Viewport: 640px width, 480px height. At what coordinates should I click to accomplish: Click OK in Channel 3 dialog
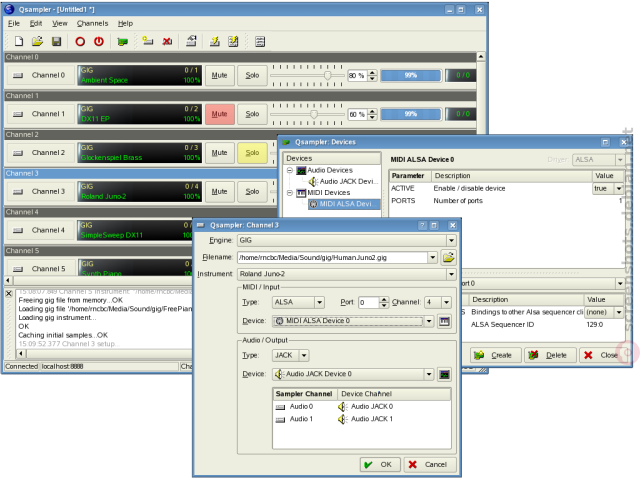380,464
